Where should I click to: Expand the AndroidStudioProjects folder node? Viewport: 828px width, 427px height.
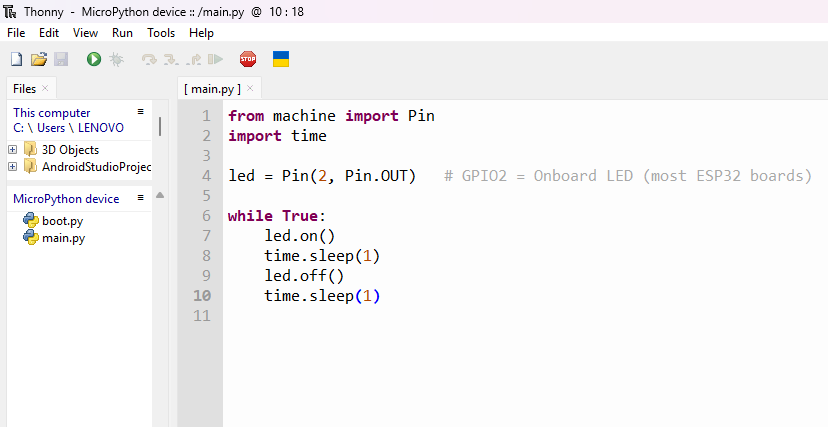coord(13,166)
